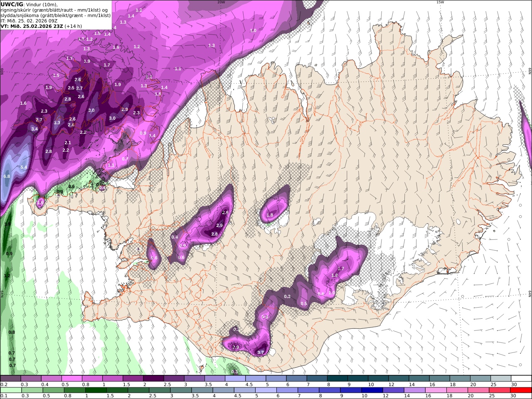The width and height of the screenshot is (532, 399).
Task: Click the 3.4 snowfall value in the Westfjords area
Action: [34, 129]
